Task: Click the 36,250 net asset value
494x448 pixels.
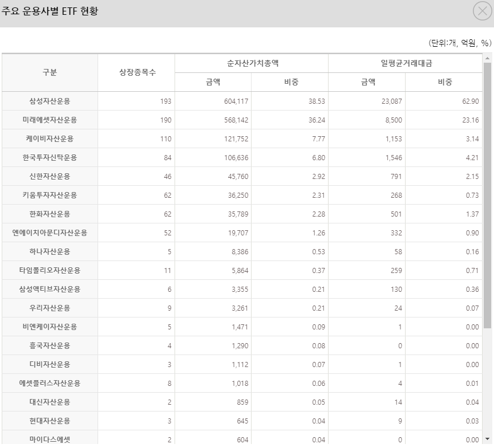Action: click(238, 196)
